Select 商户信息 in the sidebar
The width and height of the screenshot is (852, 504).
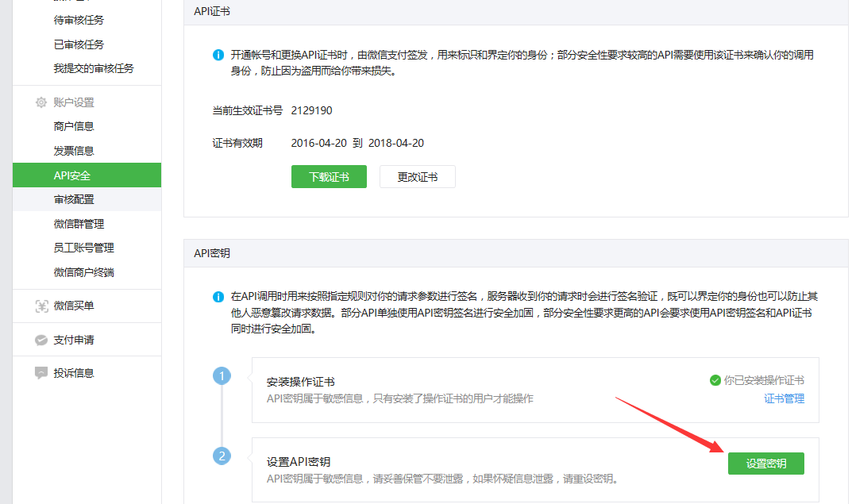click(74, 126)
